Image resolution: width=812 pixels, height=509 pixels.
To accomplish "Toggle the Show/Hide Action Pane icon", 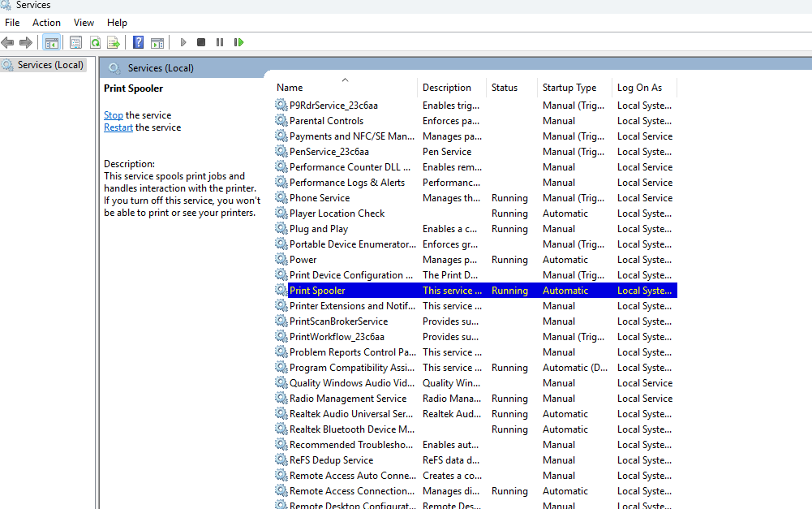I will pos(157,42).
